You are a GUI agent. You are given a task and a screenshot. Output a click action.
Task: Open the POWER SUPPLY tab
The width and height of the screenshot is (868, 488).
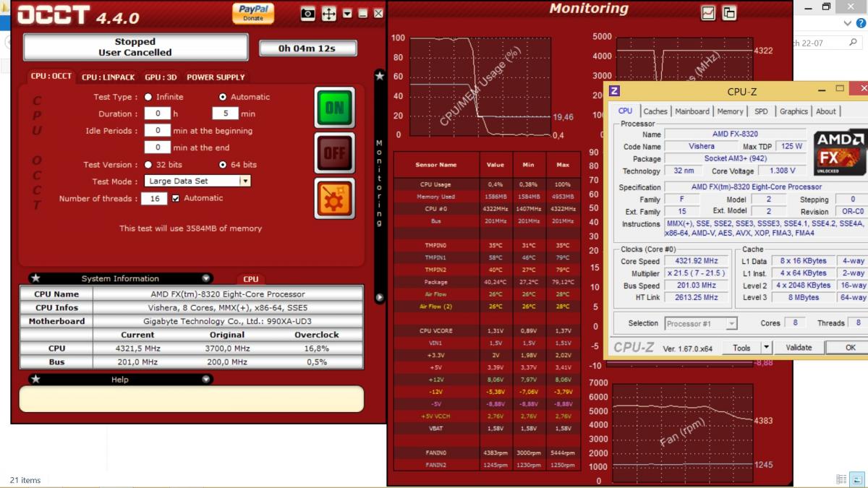point(216,77)
